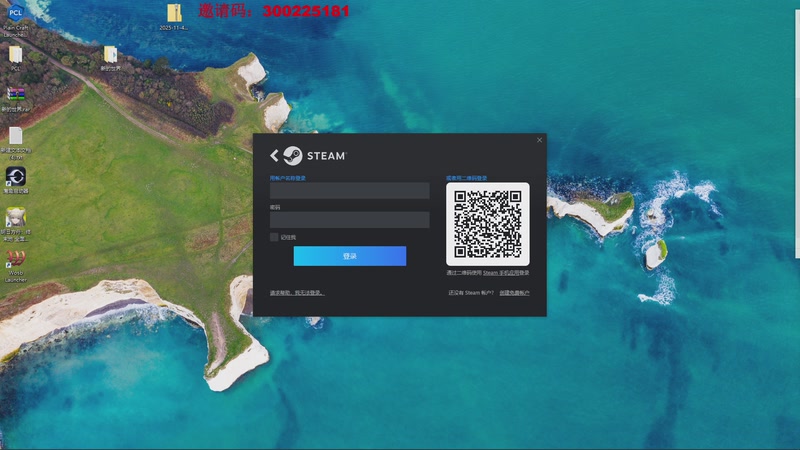Select the anime character game shortcut
This screenshot has height=450, width=800.
[16, 224]
